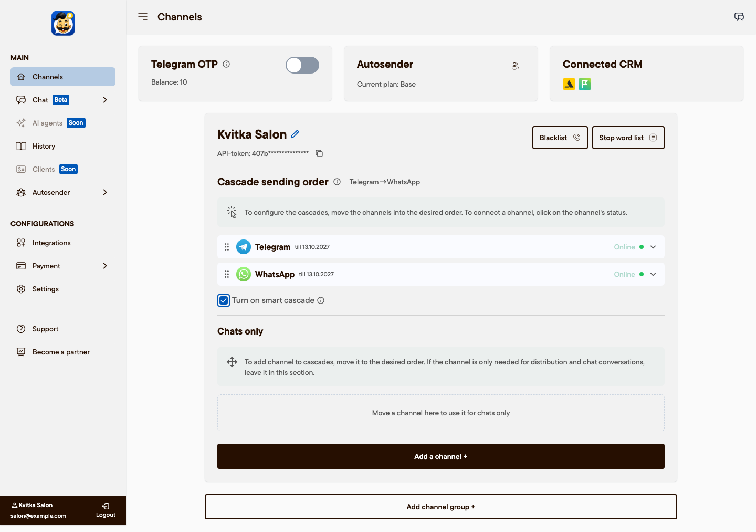Open the yellow connected CRM icon

[x=569, y=84]
